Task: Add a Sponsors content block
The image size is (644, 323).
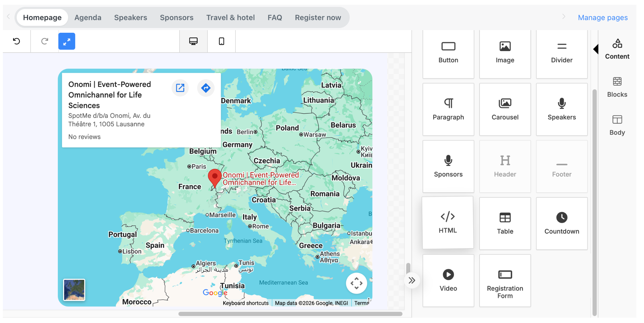Action: (x=448, y=167)
